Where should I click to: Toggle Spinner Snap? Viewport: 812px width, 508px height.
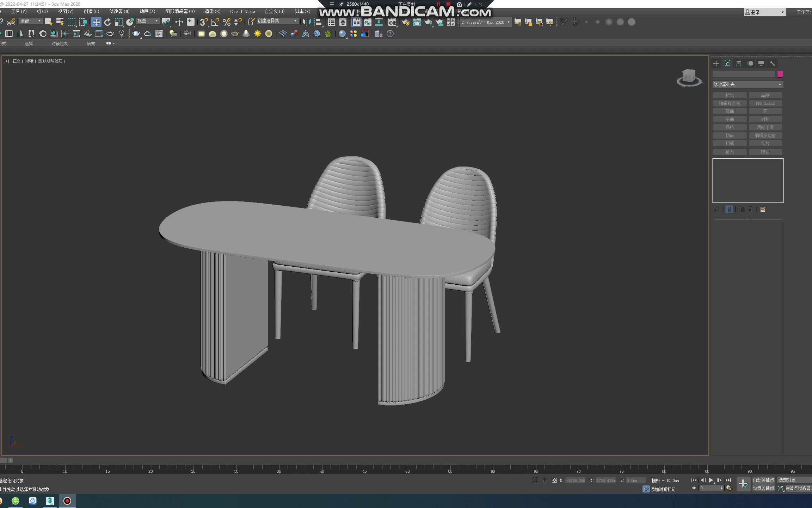(238, 22)
